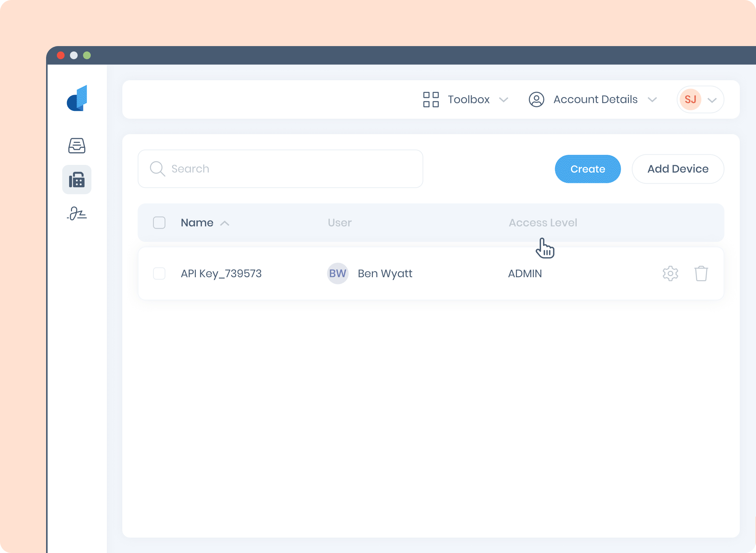Open the SJ user avatar dropdown
Screen dimensions: 756x553
click(700, 99)
